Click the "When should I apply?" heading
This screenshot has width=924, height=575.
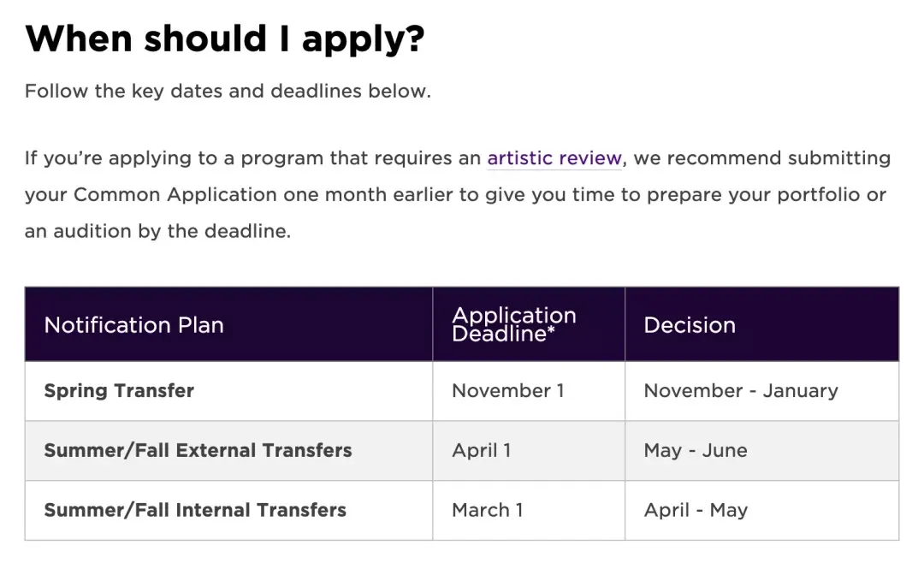coord(224,39)
